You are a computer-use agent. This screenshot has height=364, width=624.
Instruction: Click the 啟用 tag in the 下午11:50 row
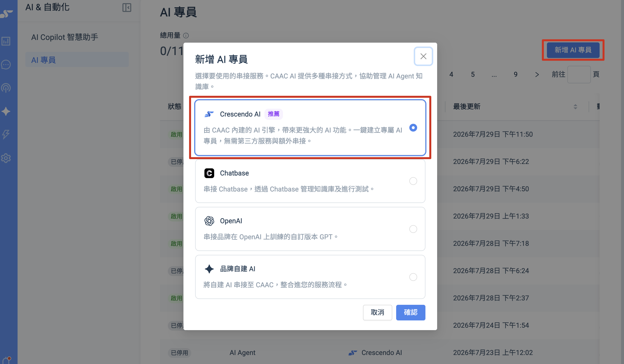[176, 134]
